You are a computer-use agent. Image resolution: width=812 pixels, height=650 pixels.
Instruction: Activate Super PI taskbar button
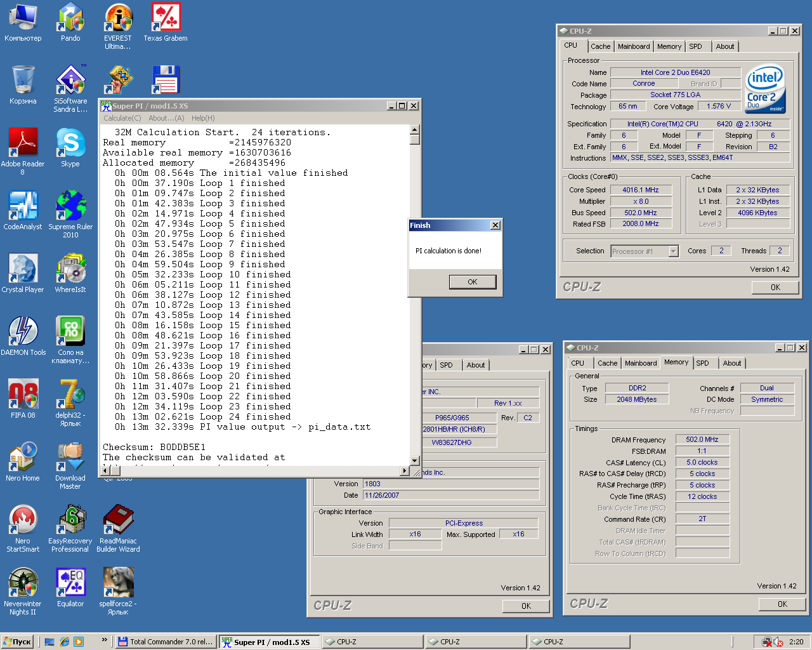click(x=269, y=642)
